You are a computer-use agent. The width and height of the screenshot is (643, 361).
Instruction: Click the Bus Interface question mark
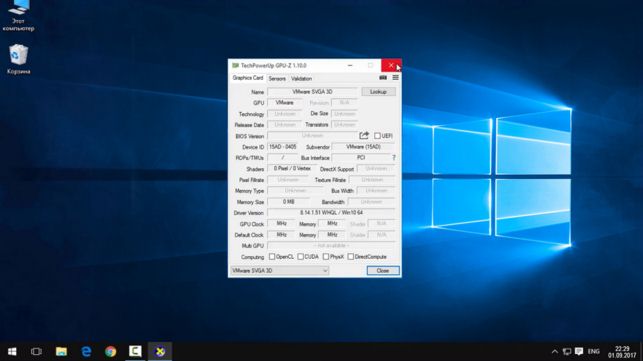pos(394,158)
